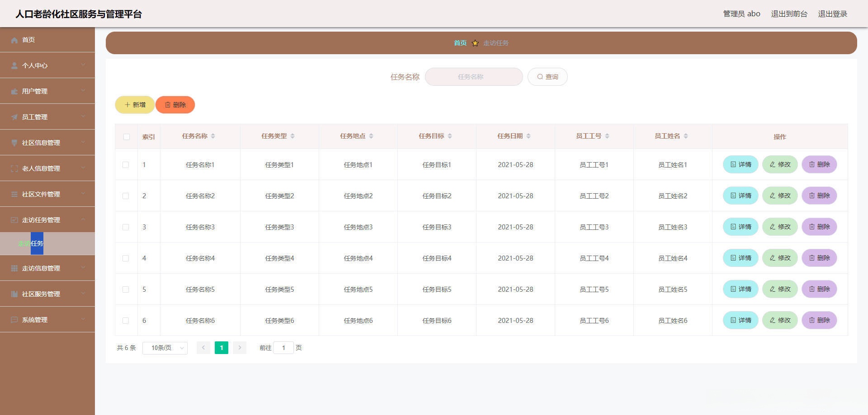The image size is (868, 415).
Task: Open the 社区服务管理 menu
Action: [47, 294]
